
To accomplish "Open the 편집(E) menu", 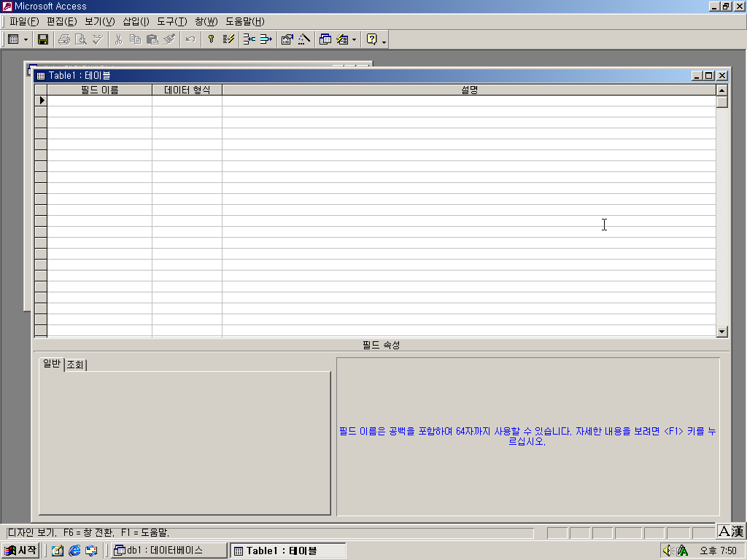I will [62, 21].
